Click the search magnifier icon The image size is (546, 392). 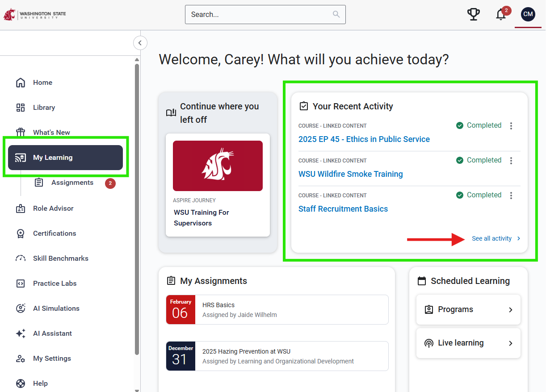click(x=336, y=14)
